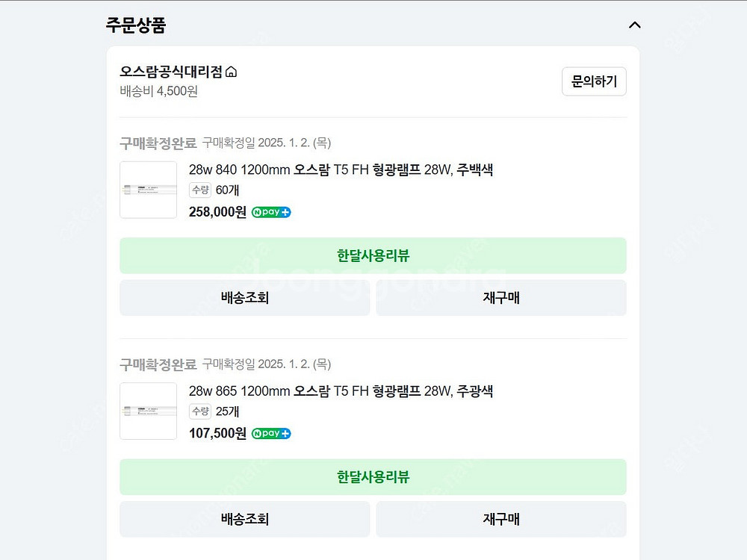Click Npay plus badge next to 107,500원
The width and height of the screenshot is (747, 560).
(271, 433)
